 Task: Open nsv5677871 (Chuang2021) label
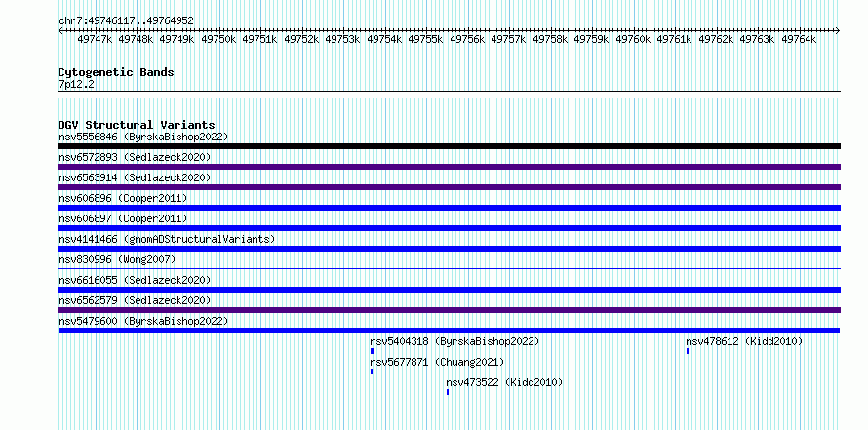point(437,362)
